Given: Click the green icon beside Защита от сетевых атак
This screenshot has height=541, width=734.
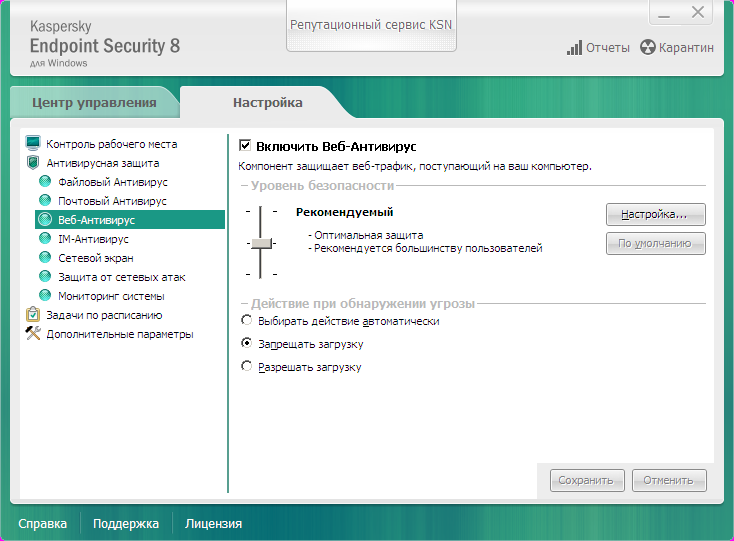Looking at the screenshot, I should tap(45, 276).
